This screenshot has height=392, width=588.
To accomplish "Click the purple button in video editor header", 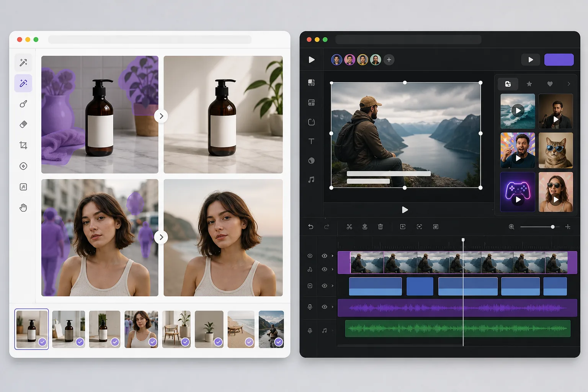I will click(x=559, y=60).
